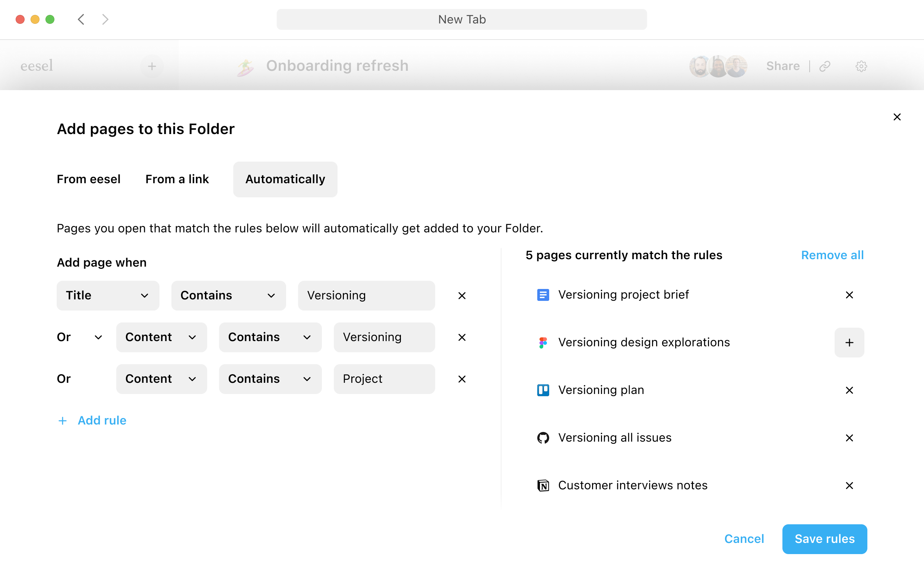The width and height of the screenshot is (924, 566).
Task: Add Versioning design explorations with plus button
Action: [849, 342]
